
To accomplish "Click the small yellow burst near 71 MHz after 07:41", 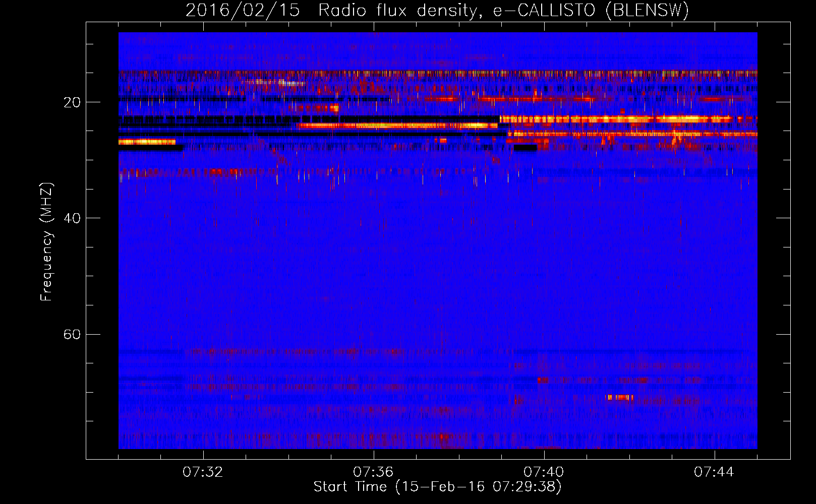I will tap(620, 398).
